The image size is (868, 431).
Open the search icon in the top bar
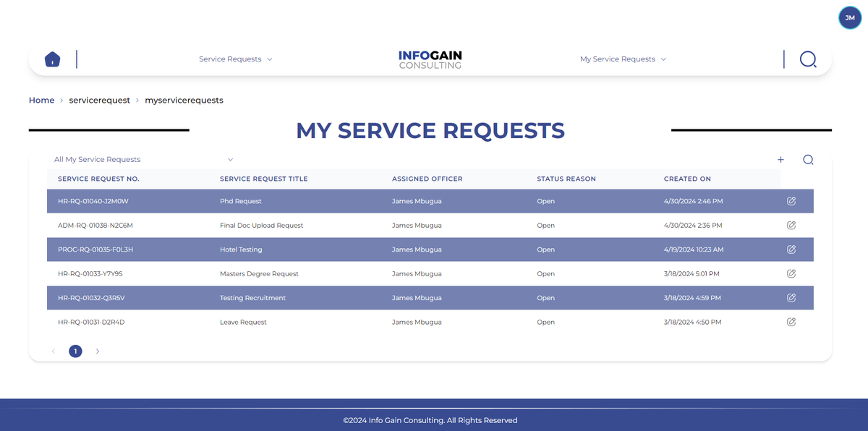pyautogui.click(x=808, y=59)
